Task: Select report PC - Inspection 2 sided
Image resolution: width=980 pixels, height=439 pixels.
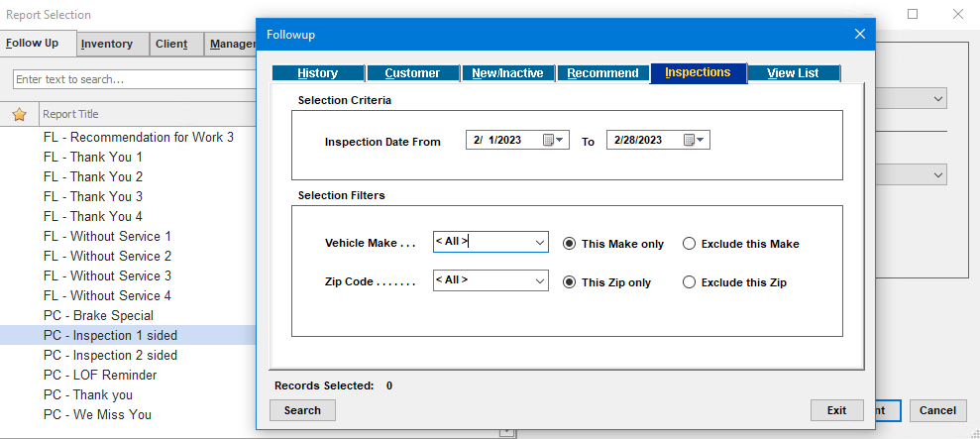Action: [111, 355]
